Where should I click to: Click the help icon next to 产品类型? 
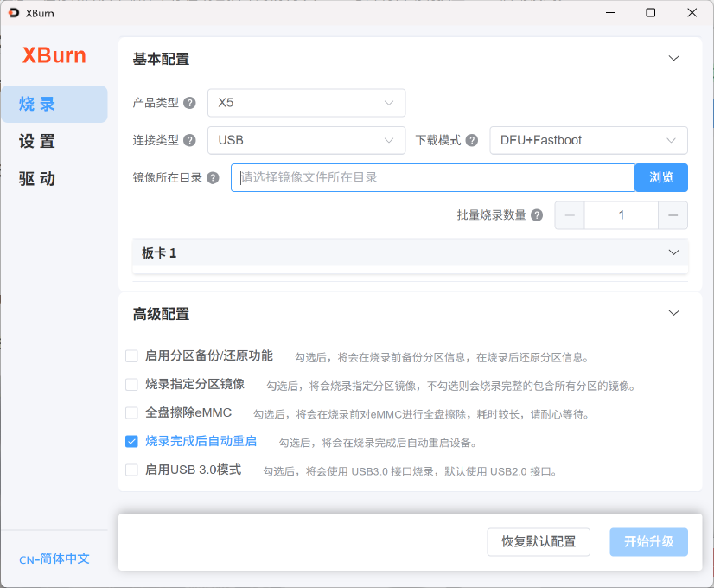[x=189, y=103]
